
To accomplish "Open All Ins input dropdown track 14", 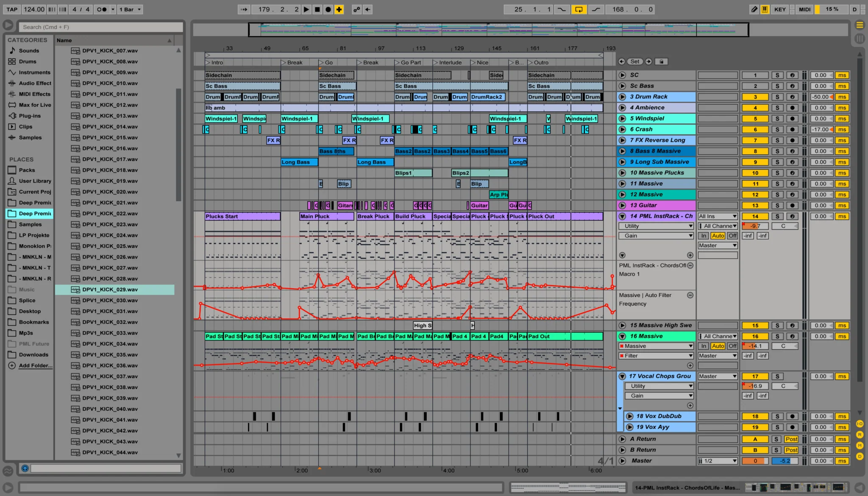I will click(718, 216).
